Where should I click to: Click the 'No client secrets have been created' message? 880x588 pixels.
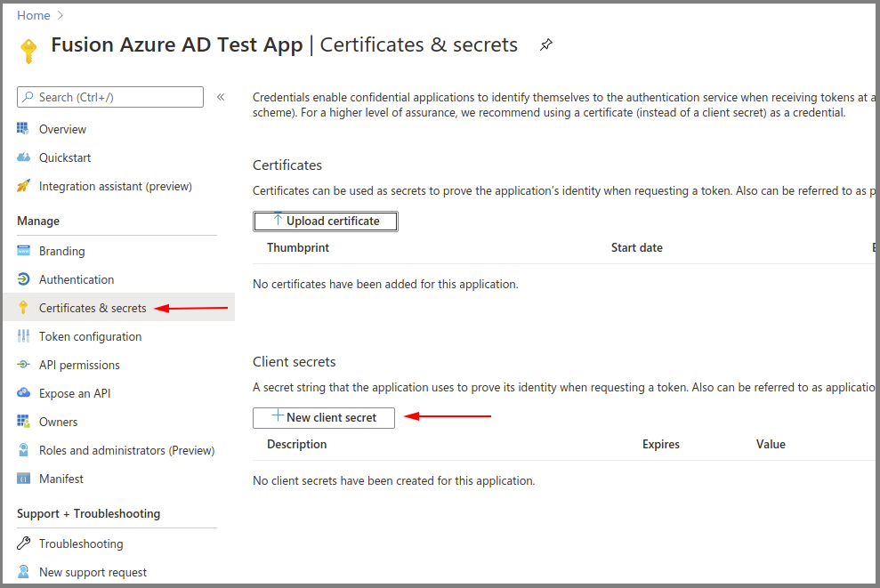click(394, 481)
